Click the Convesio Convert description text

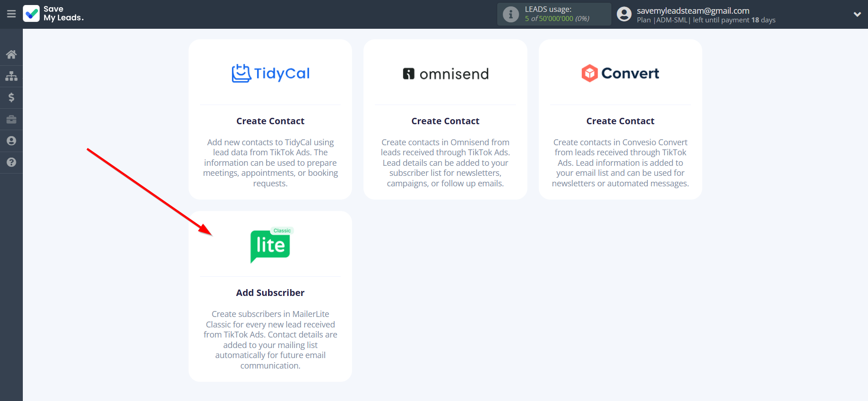pos(620,163)
